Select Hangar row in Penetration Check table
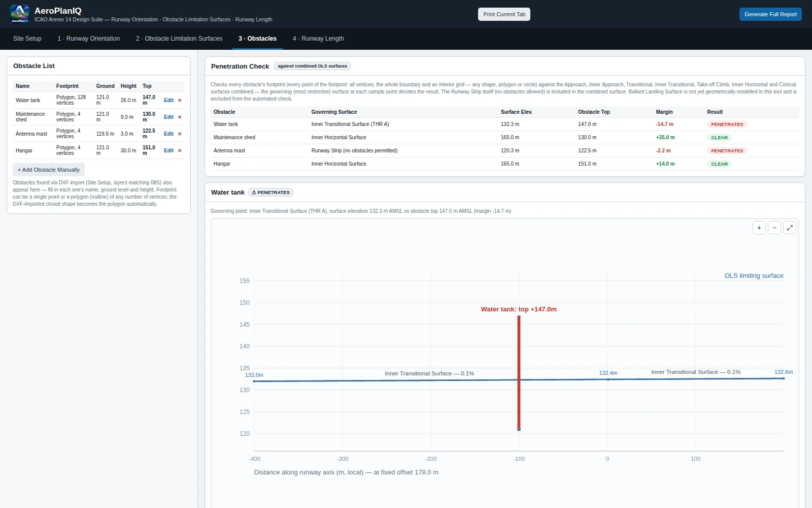The width and height of the screenshot is (812, 508). (x=504, y=164)
